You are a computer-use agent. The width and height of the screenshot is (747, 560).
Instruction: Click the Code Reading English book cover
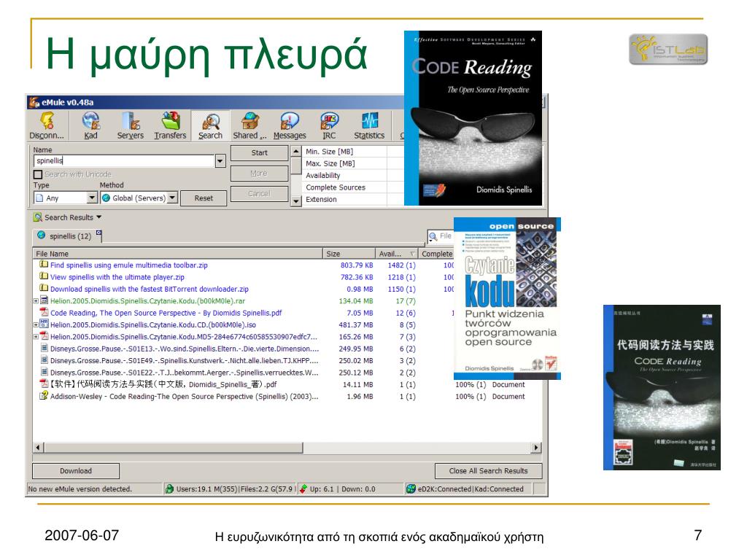(473, 118)
